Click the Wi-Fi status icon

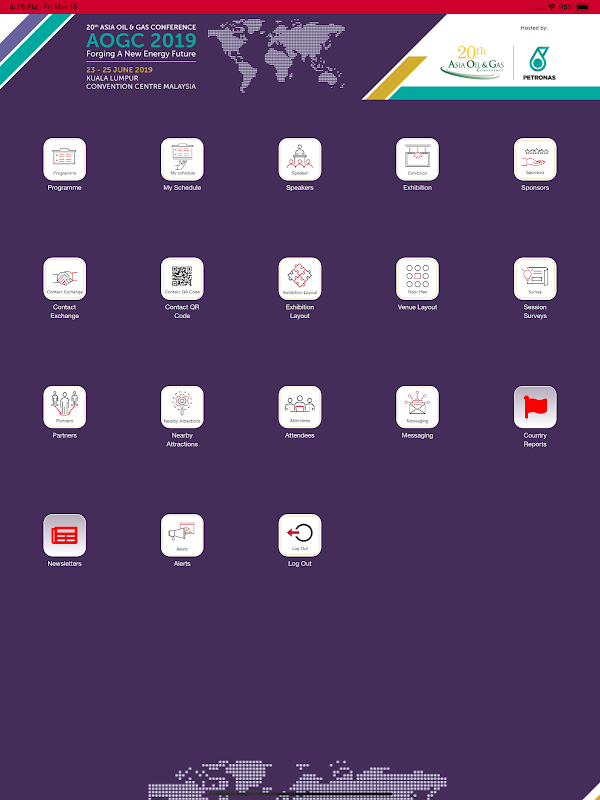(552, 7)
